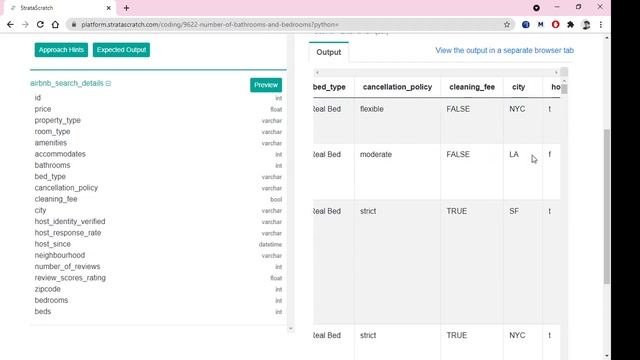Select the 'LA' city cell

pos(514,154)
